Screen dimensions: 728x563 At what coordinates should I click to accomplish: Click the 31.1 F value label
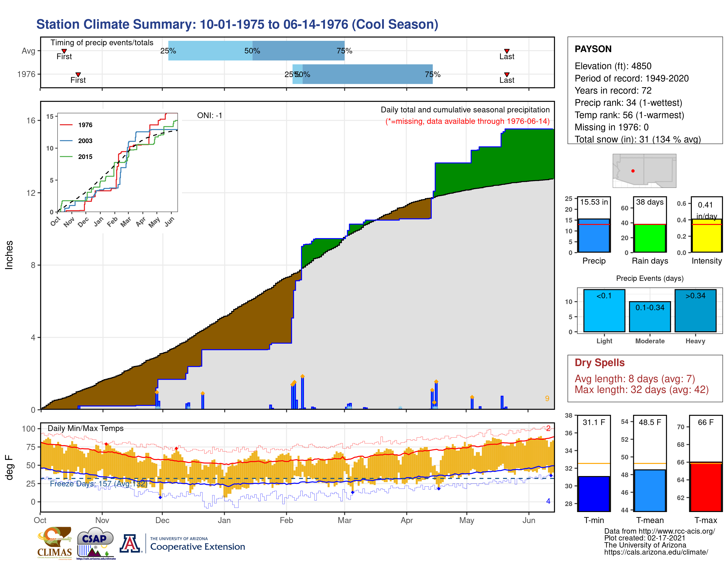[594, 422]
